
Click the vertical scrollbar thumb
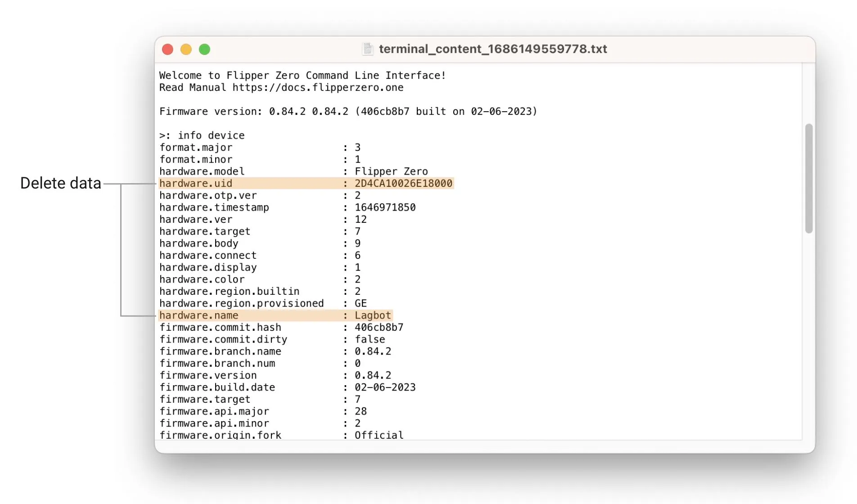point(809,178)
